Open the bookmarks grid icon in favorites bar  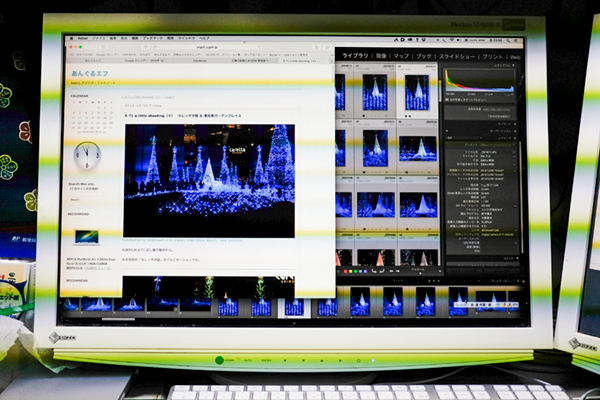[x=72, y=55]
